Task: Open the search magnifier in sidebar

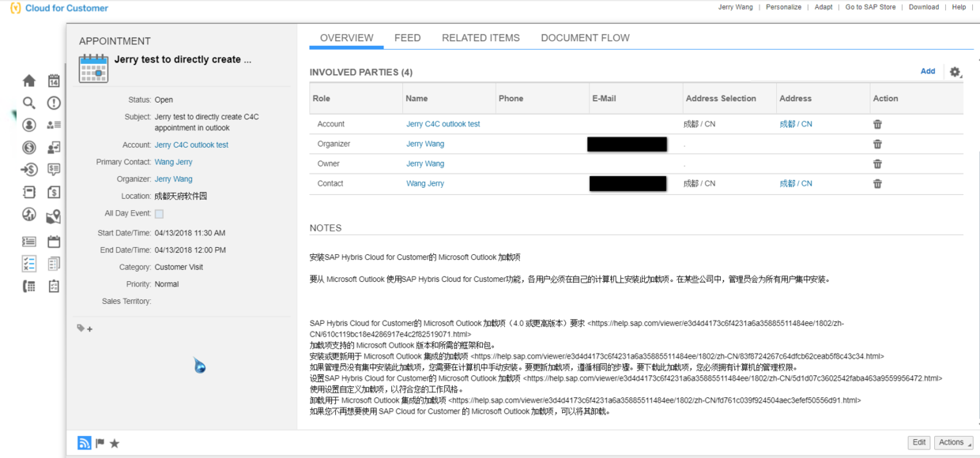Action: [x=29, y=103]
